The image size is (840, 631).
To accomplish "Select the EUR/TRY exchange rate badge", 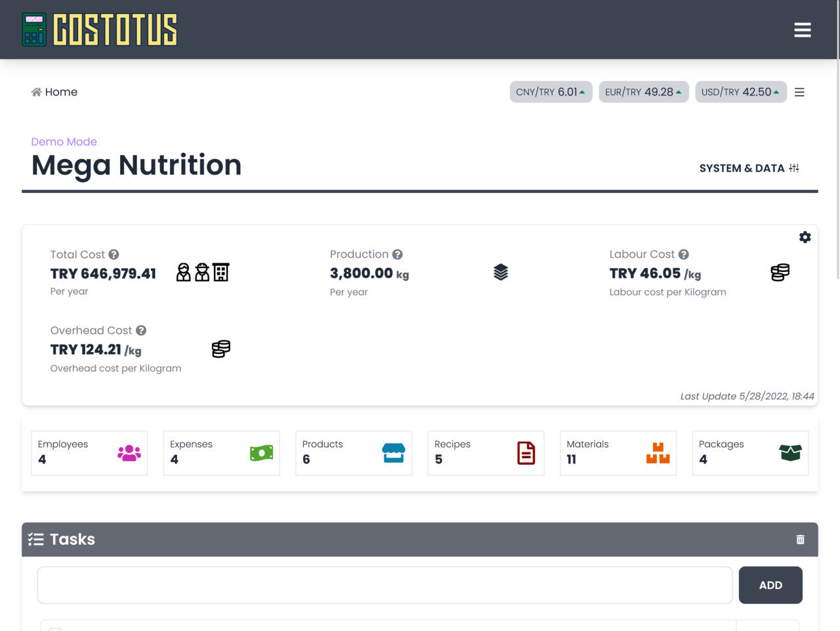I will click(x=643, y=93).
